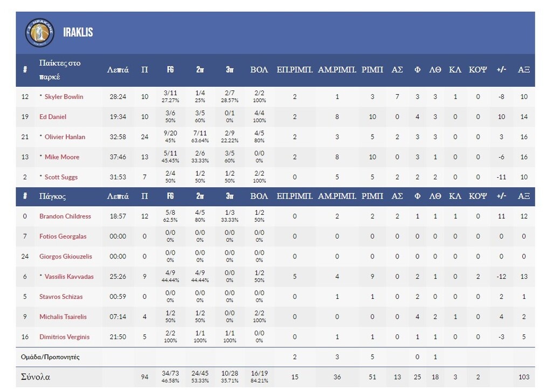Select Olivier Hanlan's name
The width and height of the screenshot is (552, 392).
[x=65, y=137]
